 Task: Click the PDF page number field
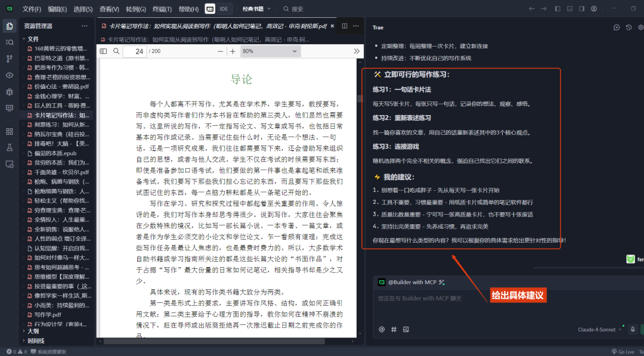point(135,51)
